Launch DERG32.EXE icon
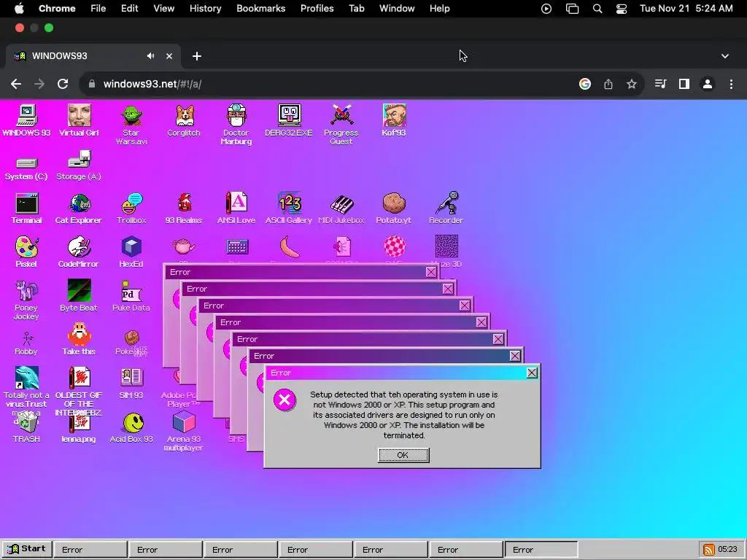Viewport: 747px width, 560px height. click(289, 120)
